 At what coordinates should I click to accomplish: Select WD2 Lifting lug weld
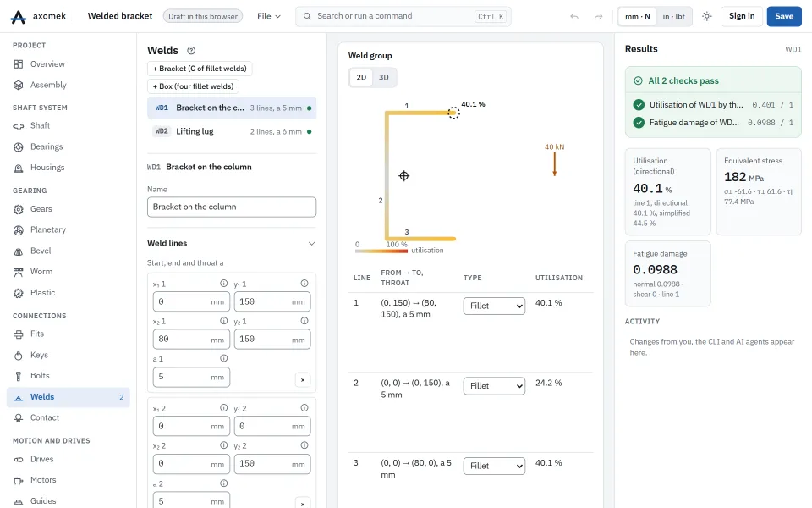tap(232, 132)
